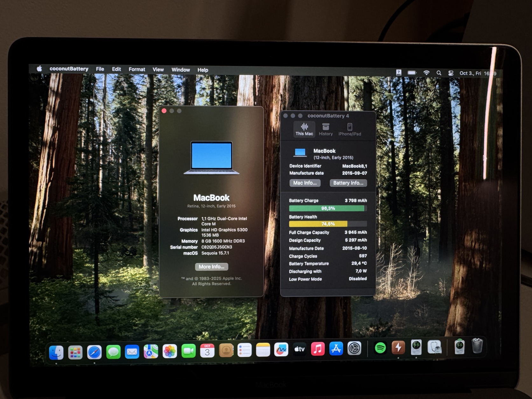The height and width of the screenshot is (399, 532).
Task: Open the Format menu
Action: (137, 69)
